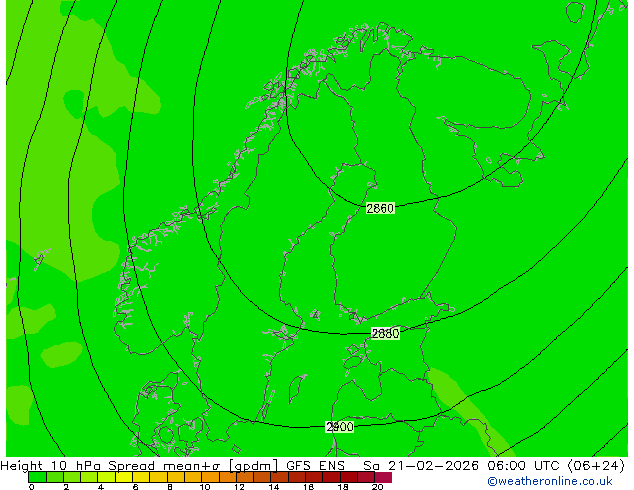Click the orange legend swatch after 10
Image resolution: width=634 pixels, height=490 pixels.
click(210, 477)
